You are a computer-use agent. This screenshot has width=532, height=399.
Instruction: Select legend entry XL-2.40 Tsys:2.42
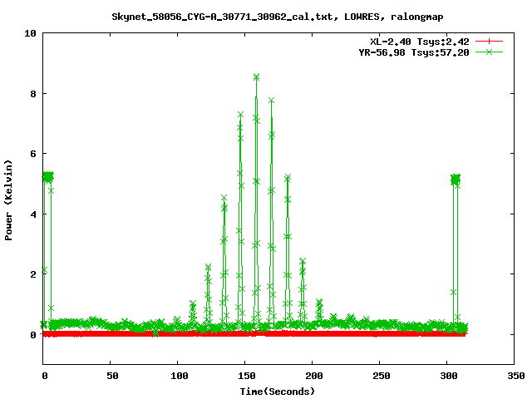(x=419, y=42)
